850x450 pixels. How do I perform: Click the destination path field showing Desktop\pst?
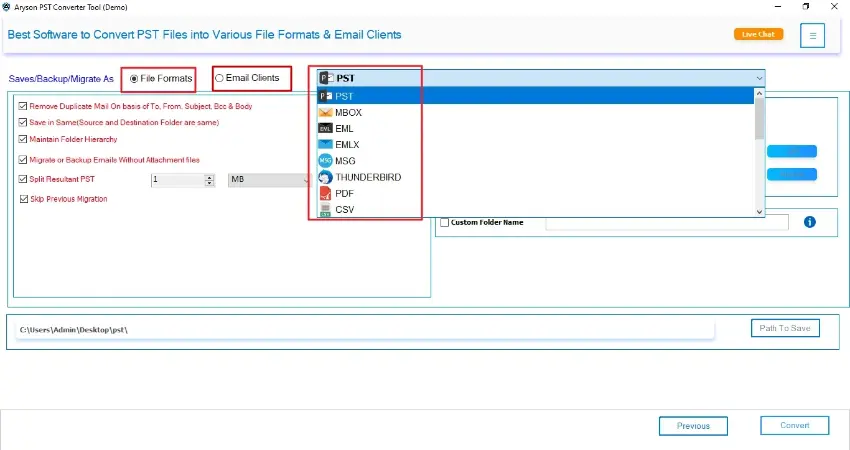point(365,330)
